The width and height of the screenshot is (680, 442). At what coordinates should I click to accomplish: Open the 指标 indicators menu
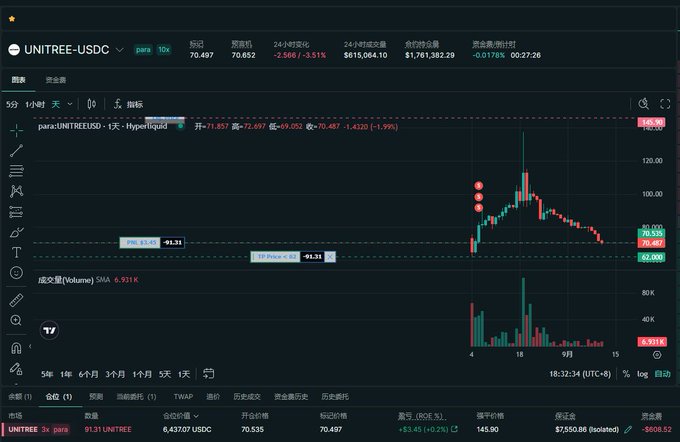[x=128, y=104]
